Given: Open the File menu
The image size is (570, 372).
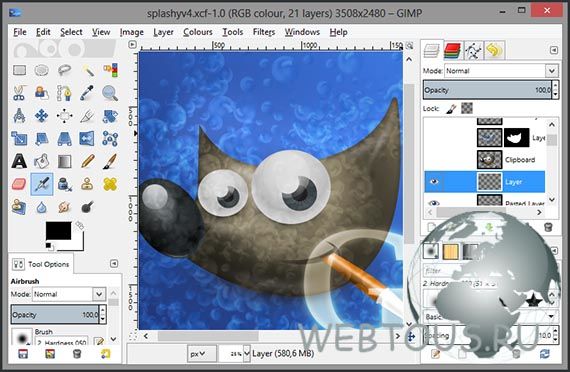Looking at the screenshot, I should (20, 32).
